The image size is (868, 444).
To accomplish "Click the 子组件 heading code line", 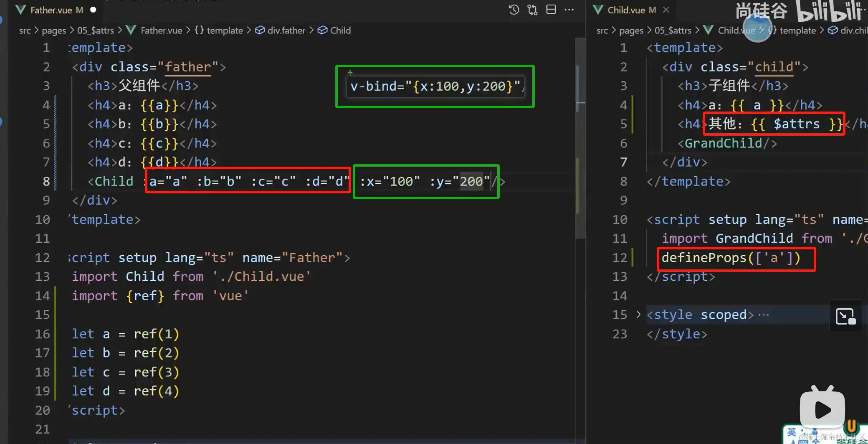I will (x=733, y=86).
